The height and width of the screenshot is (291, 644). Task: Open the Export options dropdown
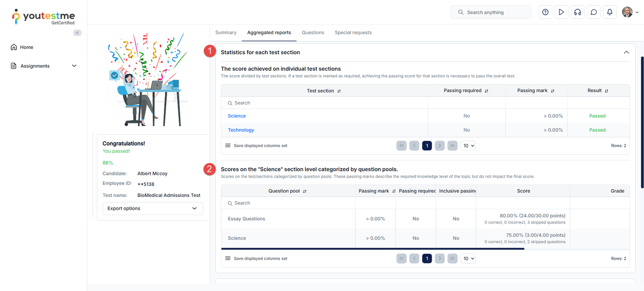coord(153,209)
